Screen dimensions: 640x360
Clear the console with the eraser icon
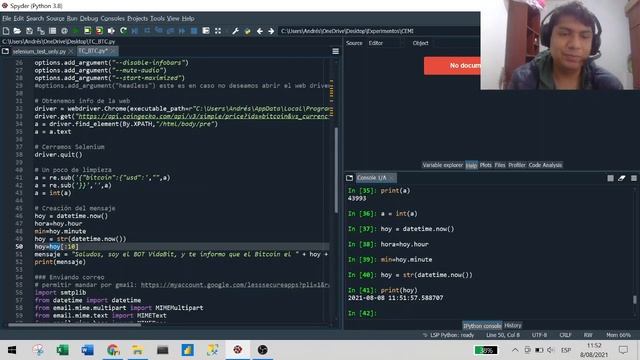pyautogui.click(x=622, y=178)
